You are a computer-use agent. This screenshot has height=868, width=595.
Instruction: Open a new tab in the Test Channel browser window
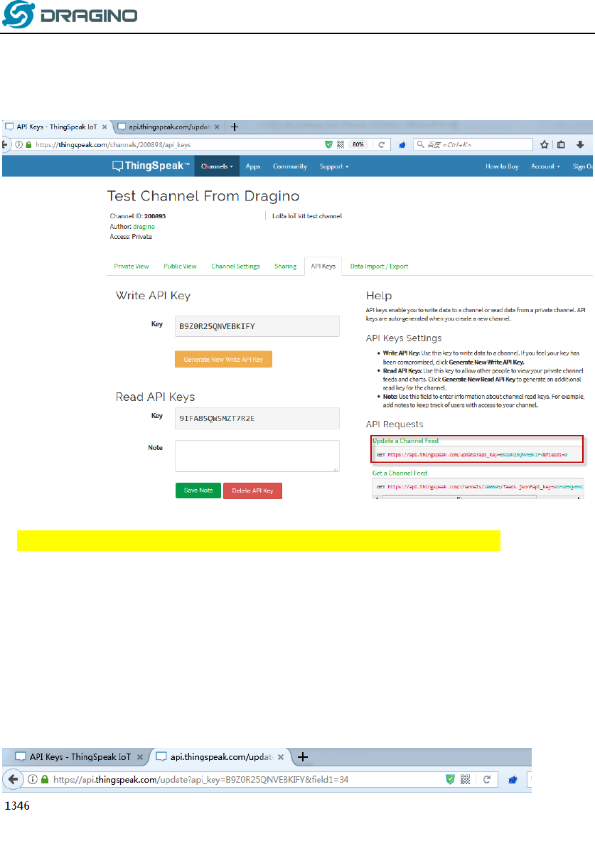[x=235, y=127]
